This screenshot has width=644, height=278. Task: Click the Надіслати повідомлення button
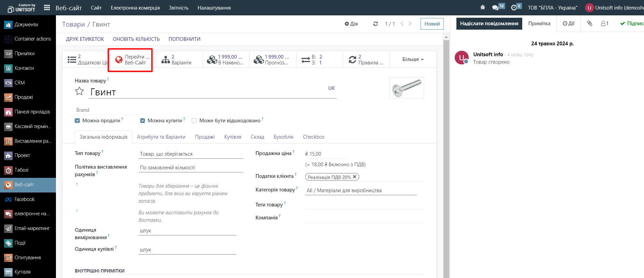(489, 24)
